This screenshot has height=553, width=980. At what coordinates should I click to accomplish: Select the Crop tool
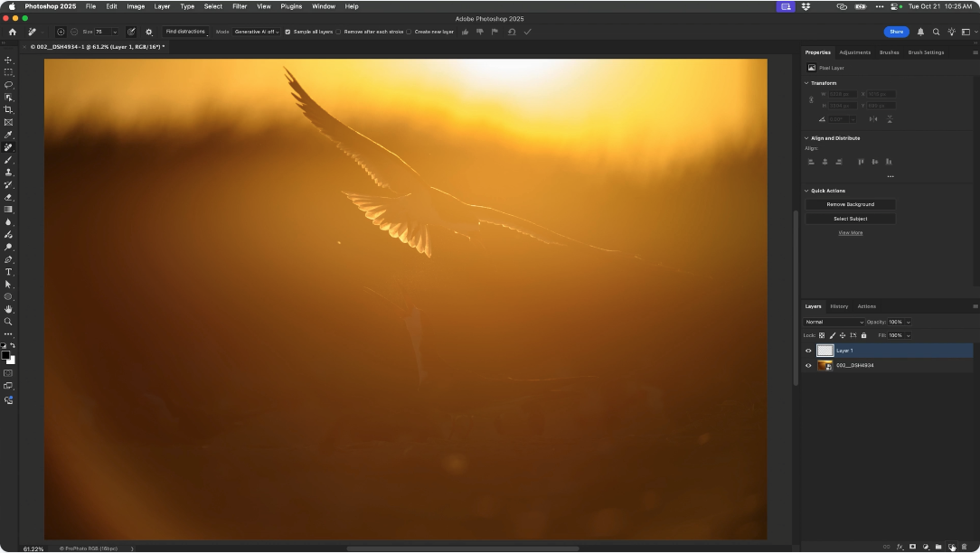tap(8, 109)
